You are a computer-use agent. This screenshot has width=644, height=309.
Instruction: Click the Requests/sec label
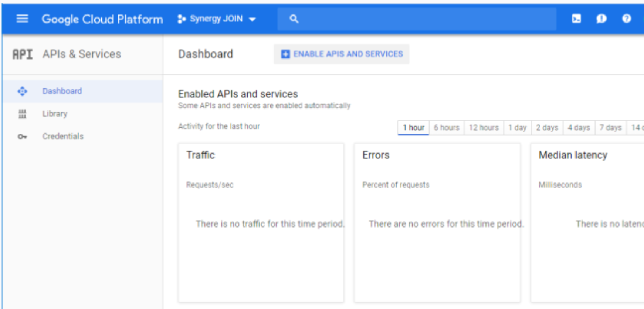[x=210, y=185]
